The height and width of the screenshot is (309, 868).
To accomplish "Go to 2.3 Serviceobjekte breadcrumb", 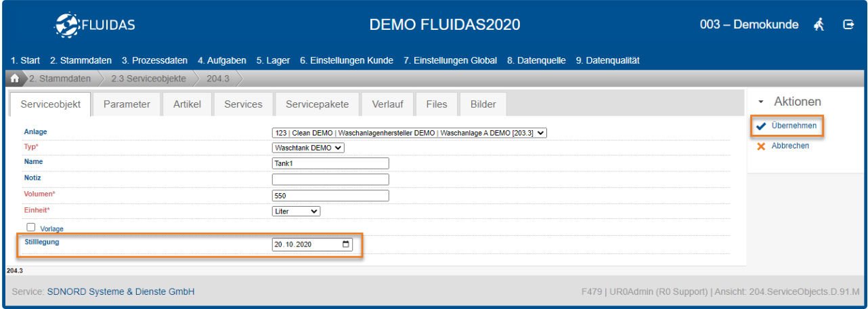I will point(148,79).
